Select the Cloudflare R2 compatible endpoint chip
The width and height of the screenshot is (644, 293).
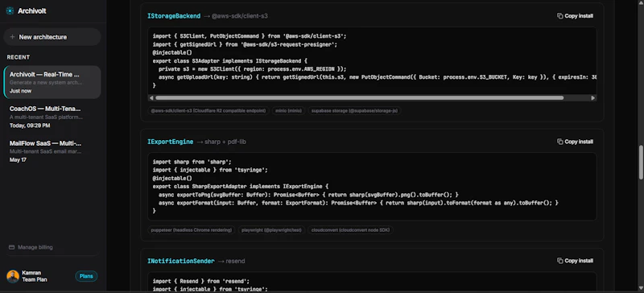pyautogui.click(x=208, y=110)
